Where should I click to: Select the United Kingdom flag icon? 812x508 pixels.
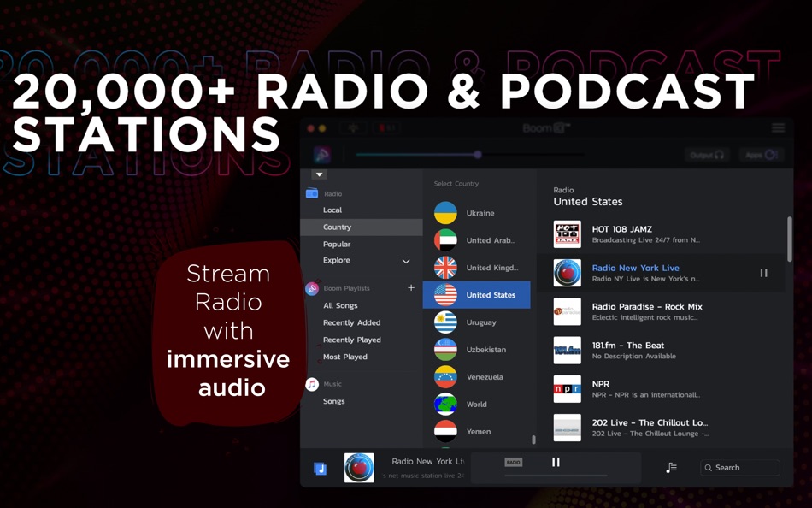(445, 268)
